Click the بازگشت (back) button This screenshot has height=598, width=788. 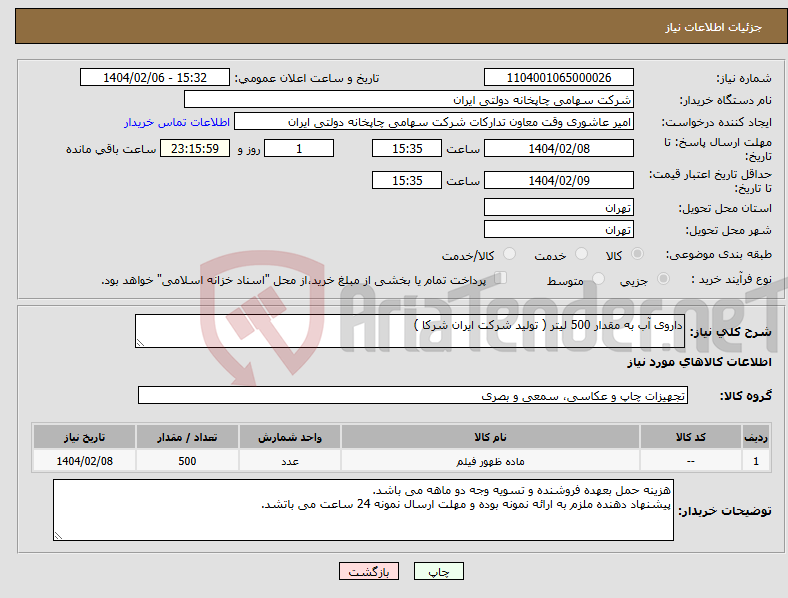[x=369, y=571]
